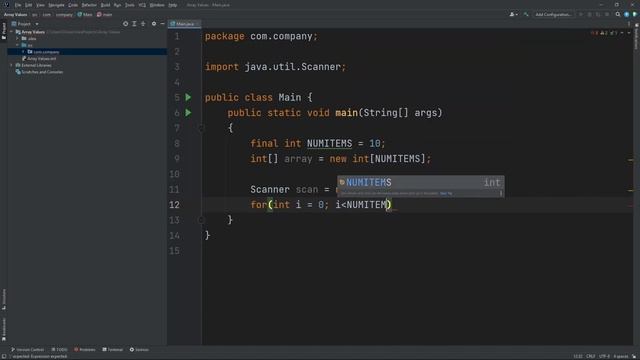Click Expand All icon in Project panel

pos(134,24)
